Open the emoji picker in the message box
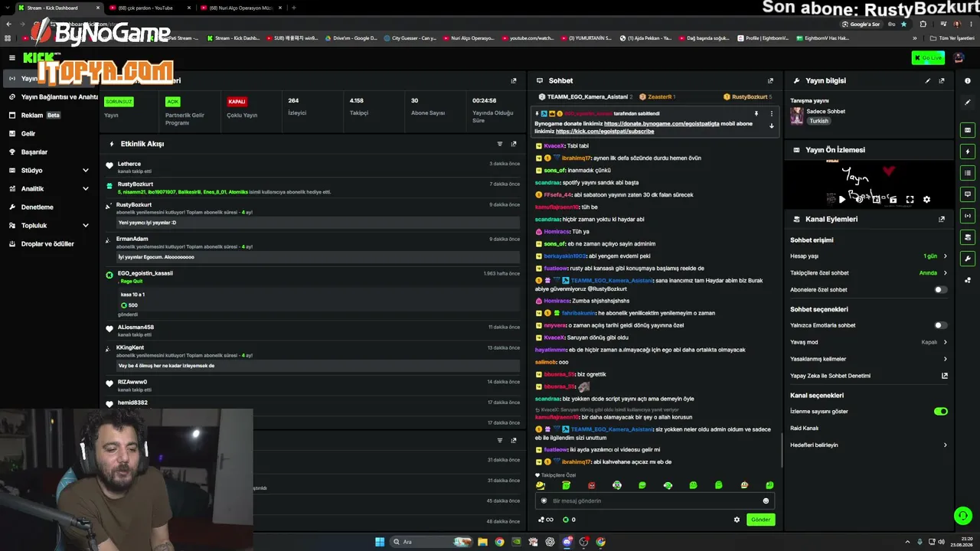 coord(766,501)
